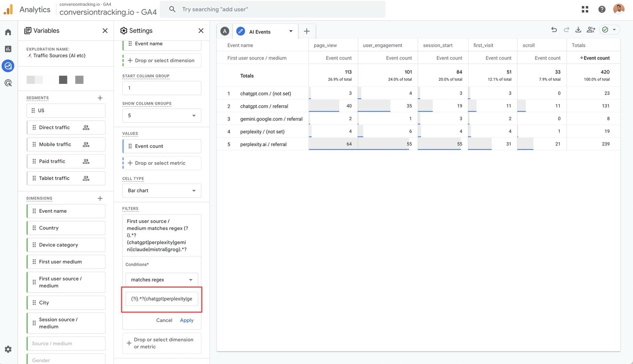Click the dark grey technique swatch
Screen dimensions: 633x364
tap(63, 80)
